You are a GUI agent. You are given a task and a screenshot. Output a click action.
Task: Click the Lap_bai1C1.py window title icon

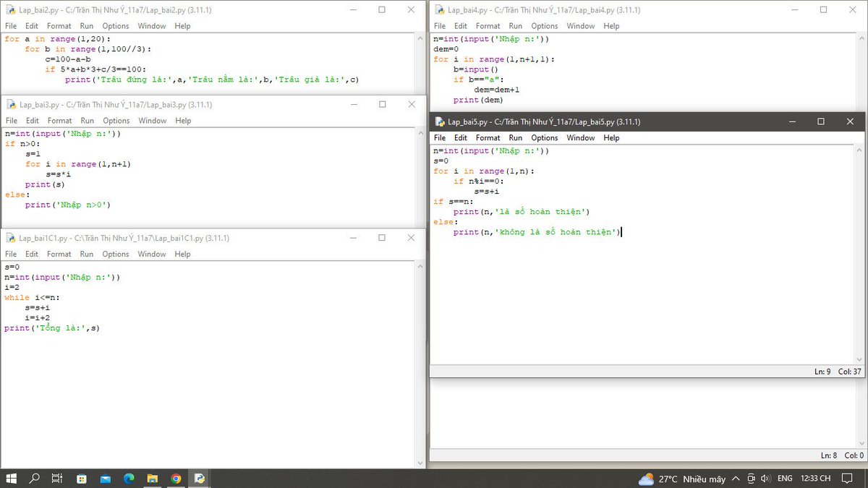click(11, 238)
